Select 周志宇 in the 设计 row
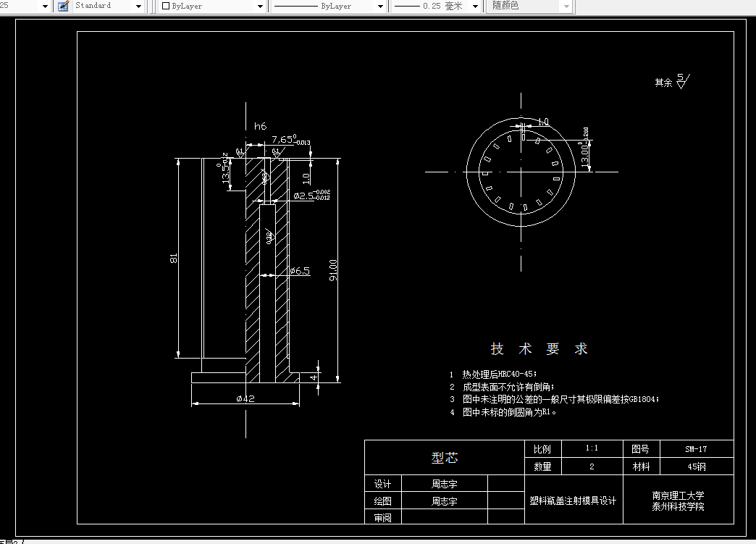The image size is (756, 544). 444,484
